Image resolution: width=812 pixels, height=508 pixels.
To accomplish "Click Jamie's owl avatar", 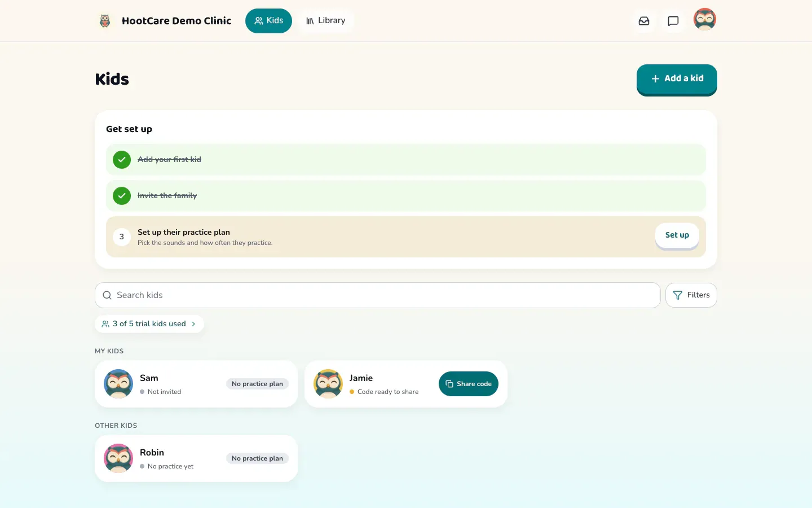I will (328, 384).
